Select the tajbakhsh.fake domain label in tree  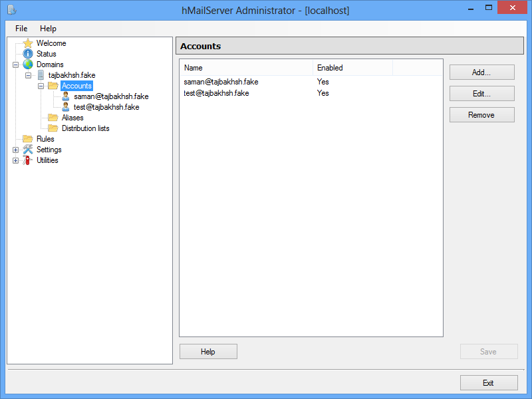[72, 75]
